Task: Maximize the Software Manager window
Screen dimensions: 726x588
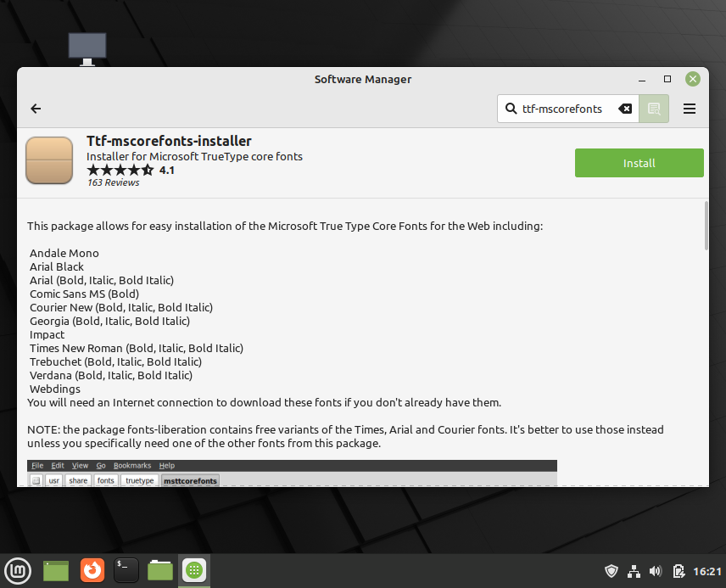Action: pos(667,79)
